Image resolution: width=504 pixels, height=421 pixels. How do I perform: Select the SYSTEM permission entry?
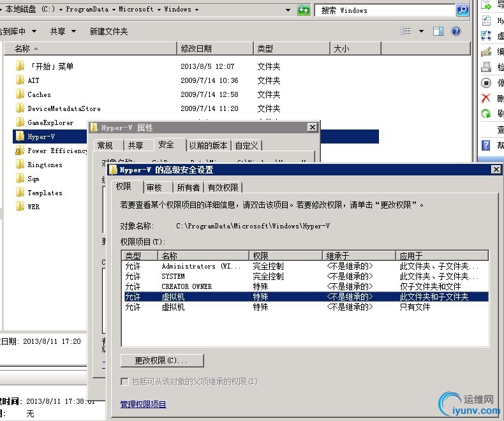pos(306,276)
